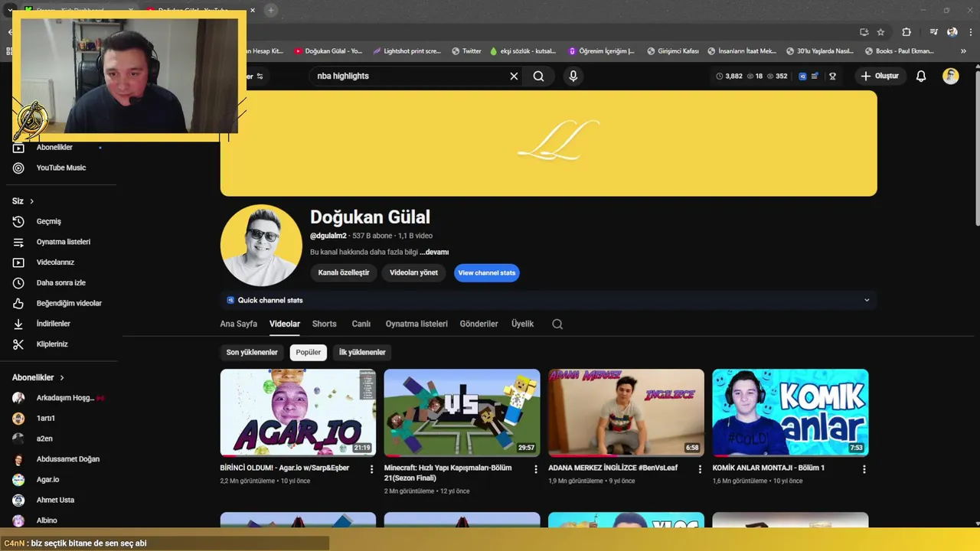Open Chrome media control icon
This screenshot has width=980, height=551.
(x=933, y=32)
